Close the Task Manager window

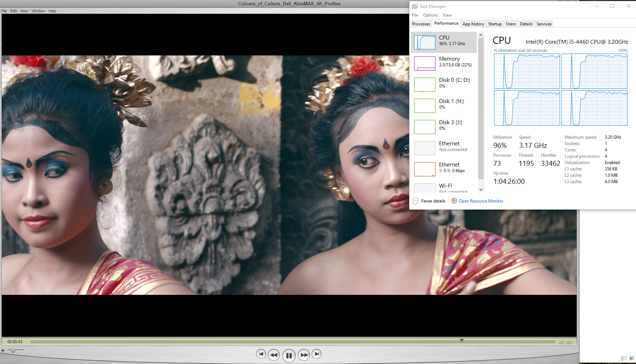628,6
